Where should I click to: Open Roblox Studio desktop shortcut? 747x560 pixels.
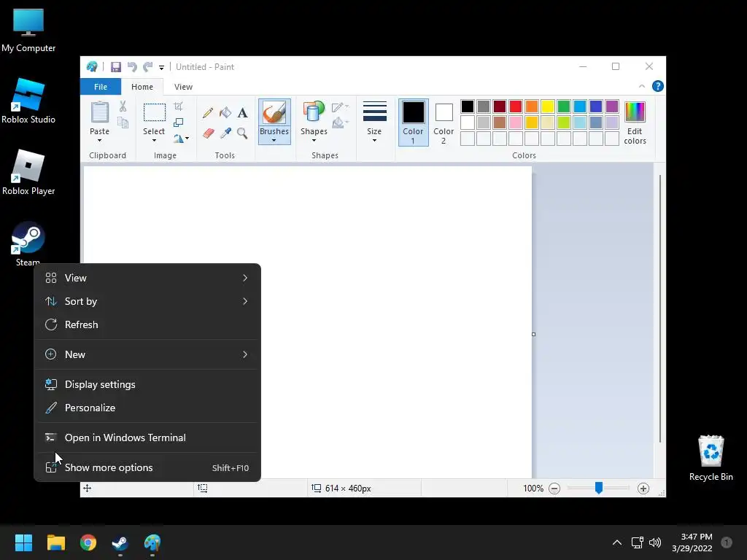click(28, 101)
